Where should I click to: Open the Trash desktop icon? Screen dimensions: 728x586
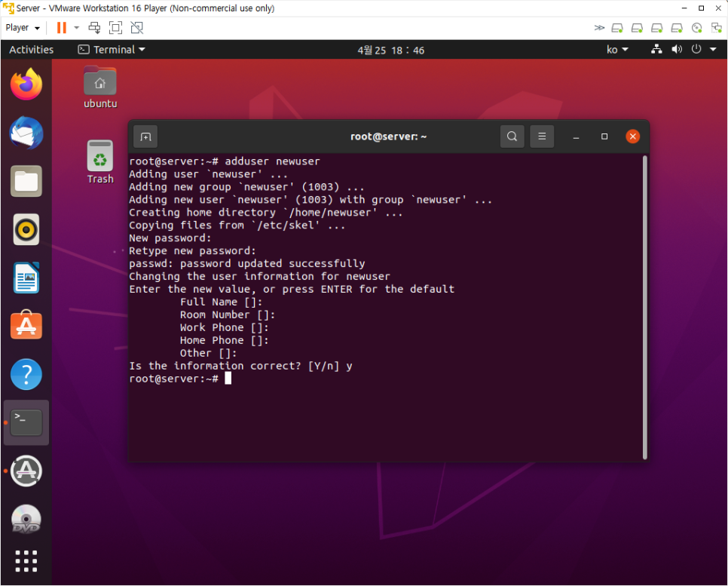pos(99,161)
